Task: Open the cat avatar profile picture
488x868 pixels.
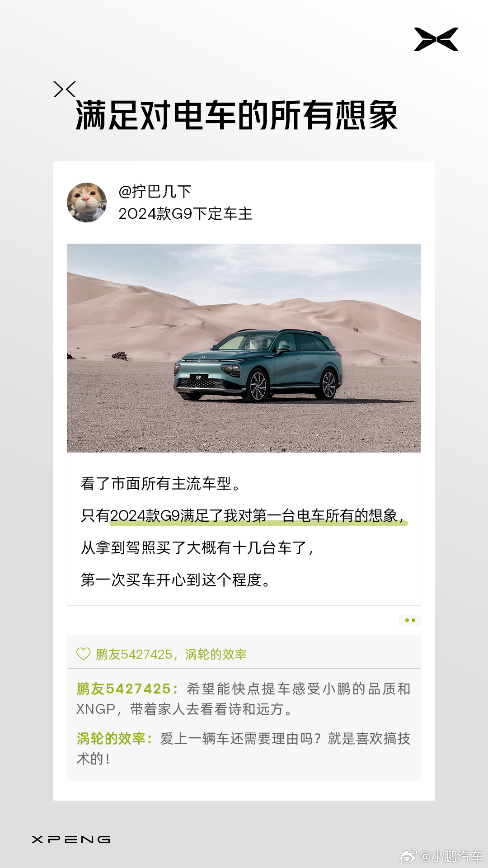Action: pos(87,203)
